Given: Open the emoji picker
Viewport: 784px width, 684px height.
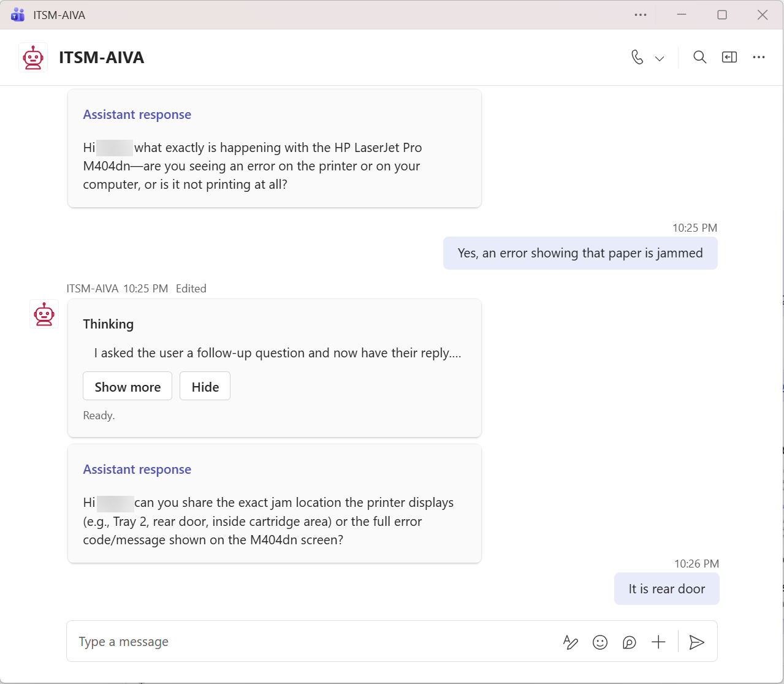Looking at the screenshot, I should (600, 642).
